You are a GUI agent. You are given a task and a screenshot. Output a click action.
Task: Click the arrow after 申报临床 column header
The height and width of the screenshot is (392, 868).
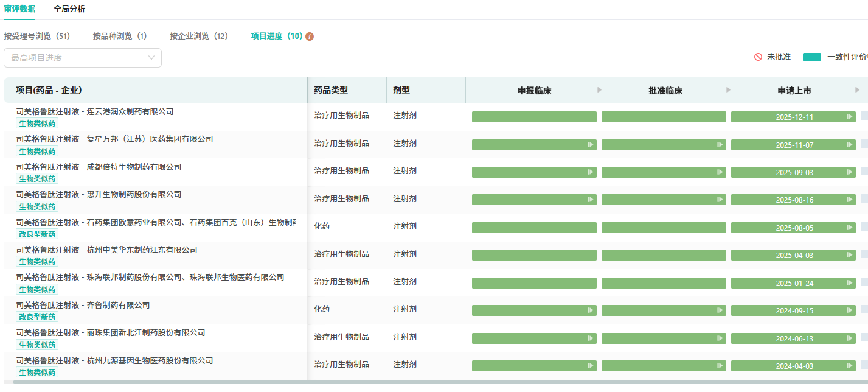tap(599, 90)
